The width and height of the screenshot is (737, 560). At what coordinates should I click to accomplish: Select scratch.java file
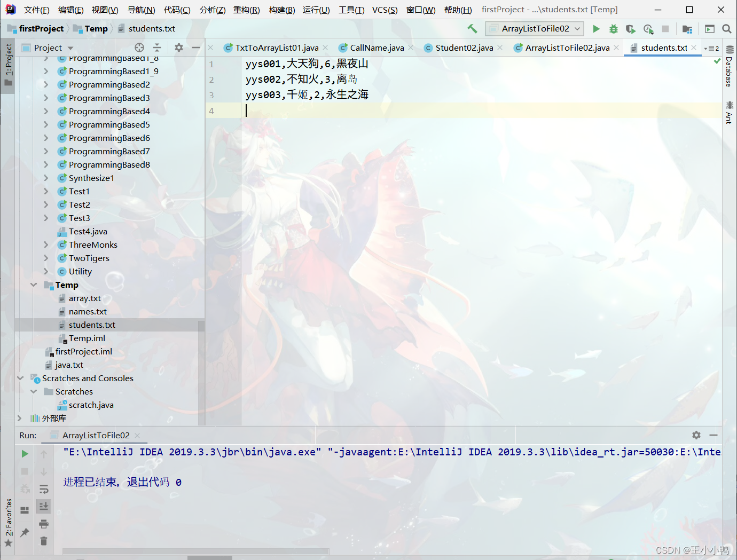(91, 405)
